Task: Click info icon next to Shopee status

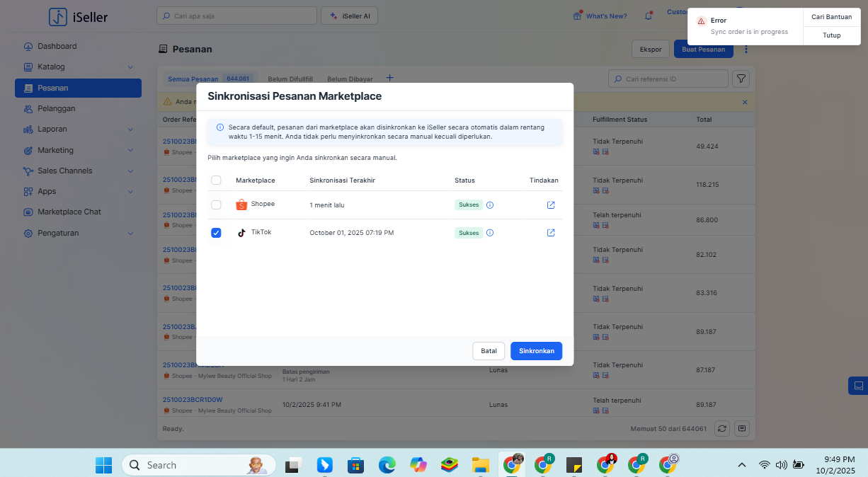Action: click(490, 205)
